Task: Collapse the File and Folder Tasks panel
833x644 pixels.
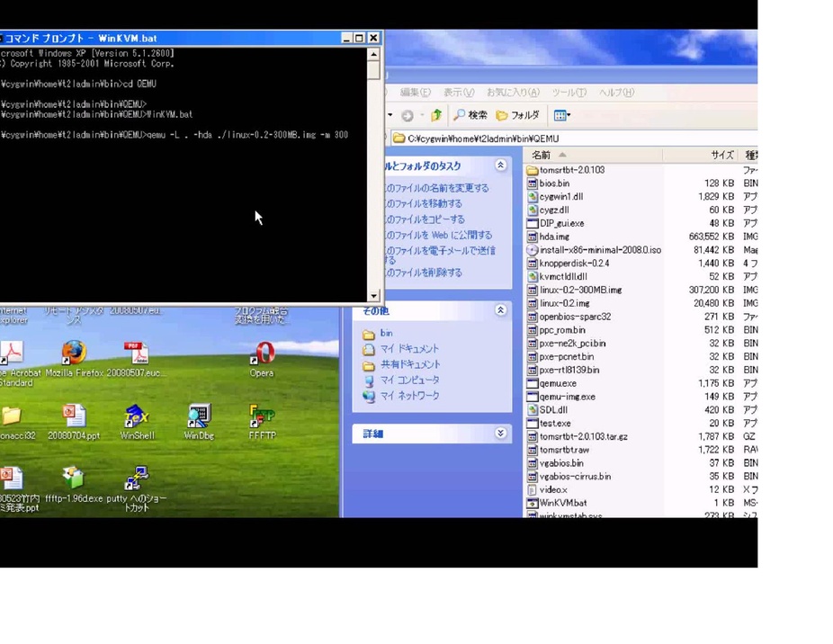Action: pyautogui.click(x=500, y=165)
